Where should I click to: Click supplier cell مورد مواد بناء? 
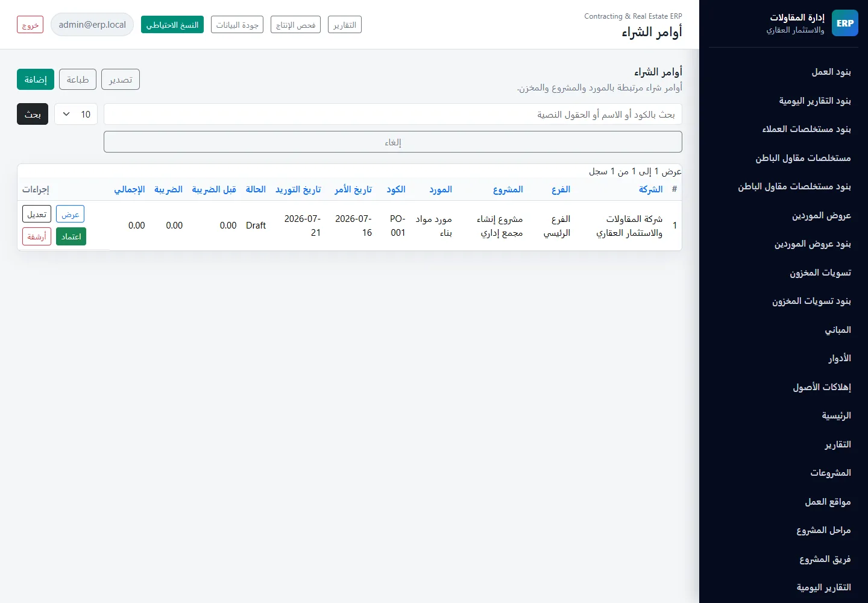tap(434, 226)
